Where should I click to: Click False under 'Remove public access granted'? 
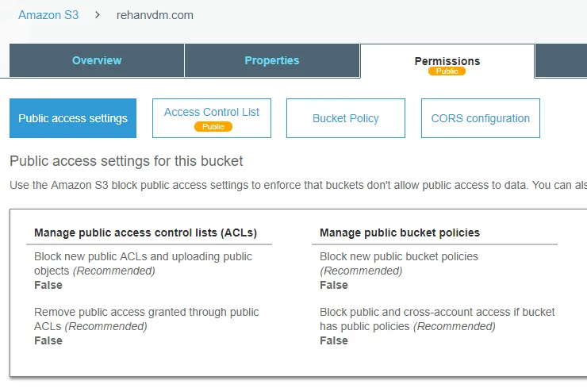48,340
